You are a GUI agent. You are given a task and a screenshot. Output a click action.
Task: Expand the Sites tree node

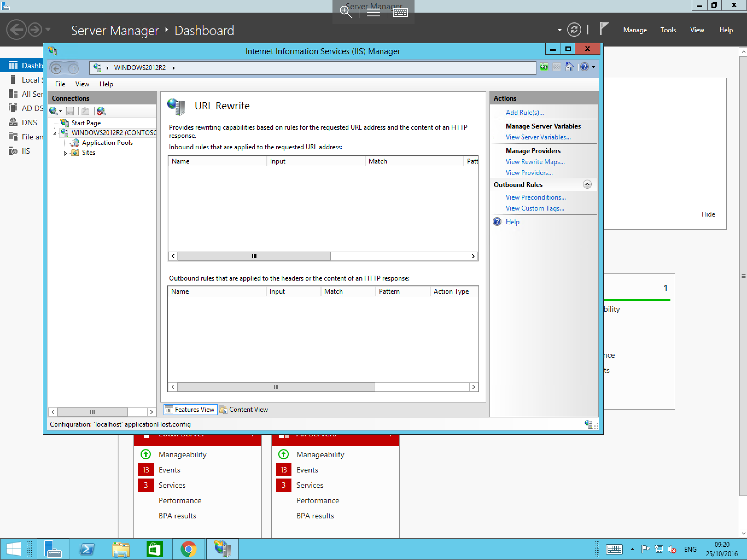[65, 153]
